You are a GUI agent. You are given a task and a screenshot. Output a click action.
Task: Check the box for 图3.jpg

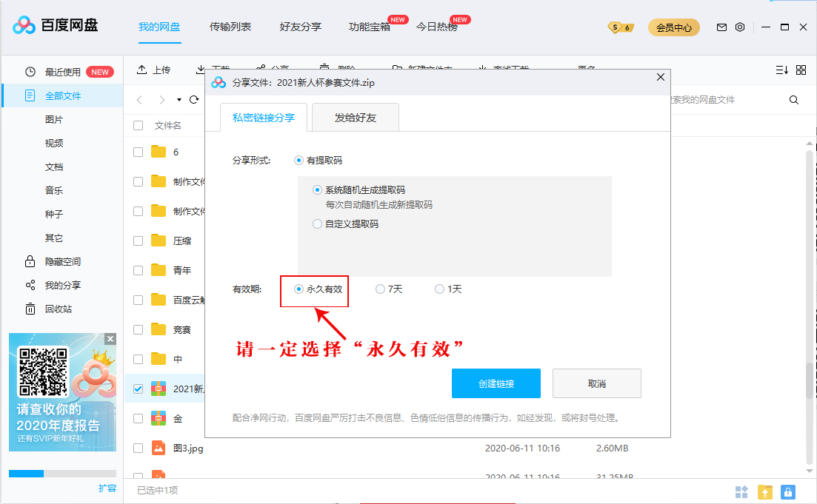coord(138,448)
